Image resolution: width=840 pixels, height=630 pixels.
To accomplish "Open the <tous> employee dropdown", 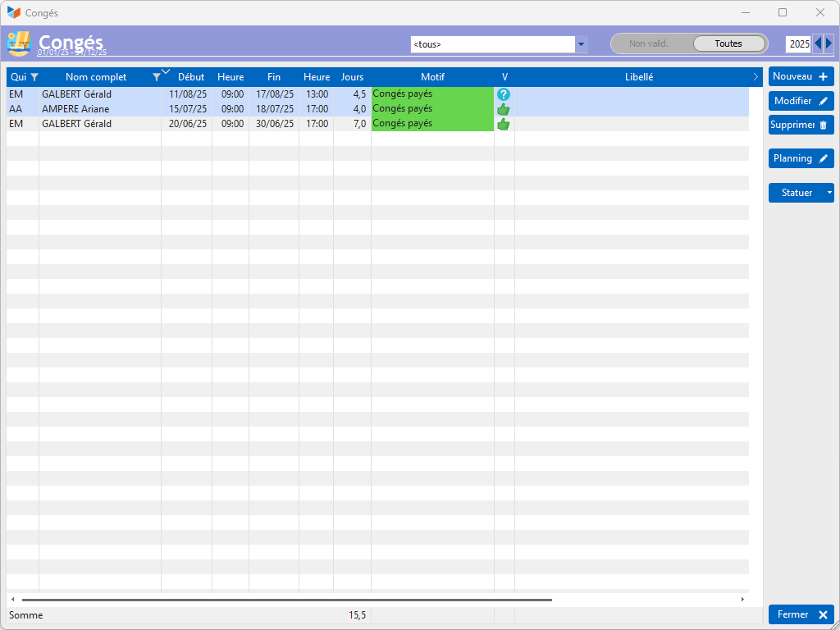I will pos(582,44).
